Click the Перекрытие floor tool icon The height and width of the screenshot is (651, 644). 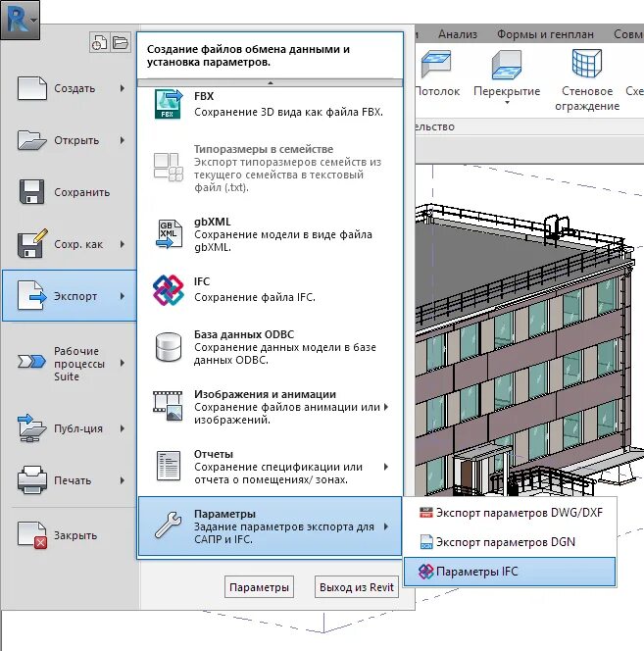click(507, 65)
